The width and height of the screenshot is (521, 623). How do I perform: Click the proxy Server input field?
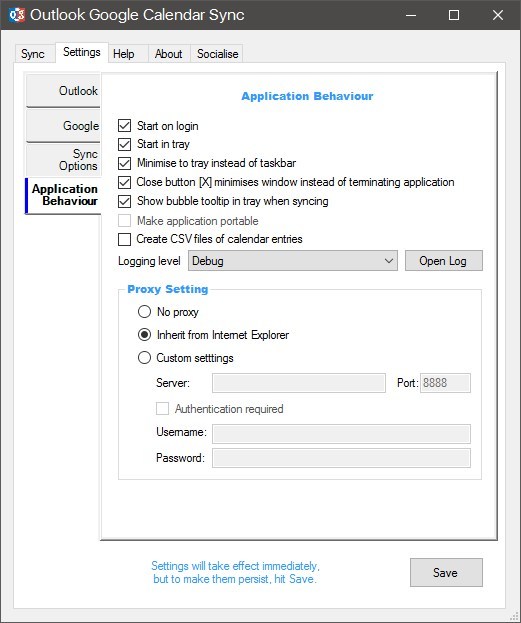pos(299,383)
